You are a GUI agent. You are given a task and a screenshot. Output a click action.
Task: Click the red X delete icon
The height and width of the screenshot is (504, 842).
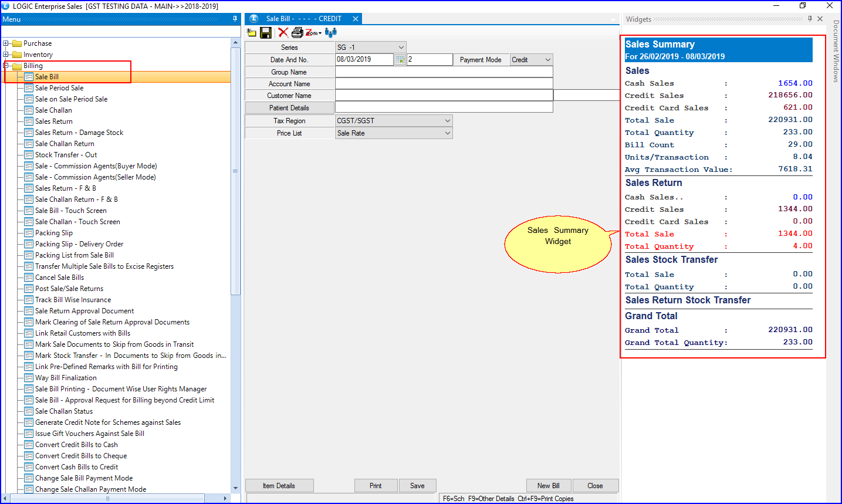click(x=283, y=33)
